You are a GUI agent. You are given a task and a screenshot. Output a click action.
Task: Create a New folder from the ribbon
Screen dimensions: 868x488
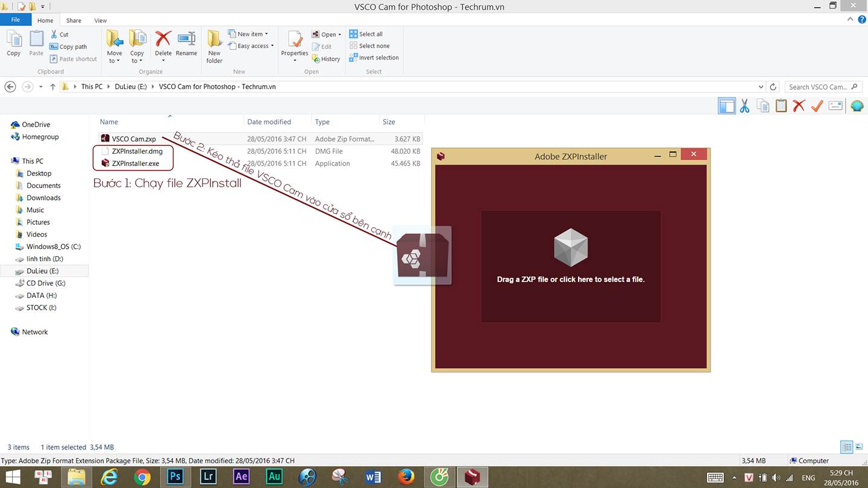(x=215, y=47)
